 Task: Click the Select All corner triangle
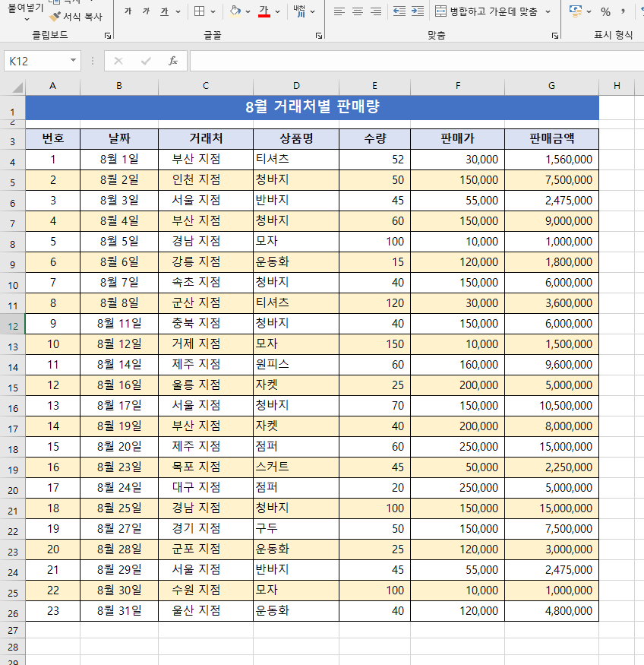tap(17, 87)
